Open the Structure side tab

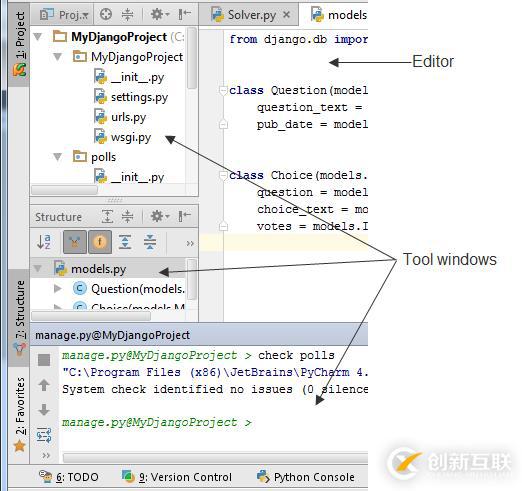[20, 317]
